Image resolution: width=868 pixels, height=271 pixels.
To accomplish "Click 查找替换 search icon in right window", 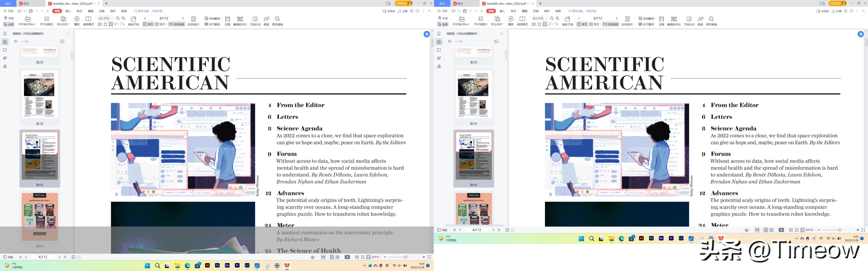I will pyautogui.click(x=711, y=19).
